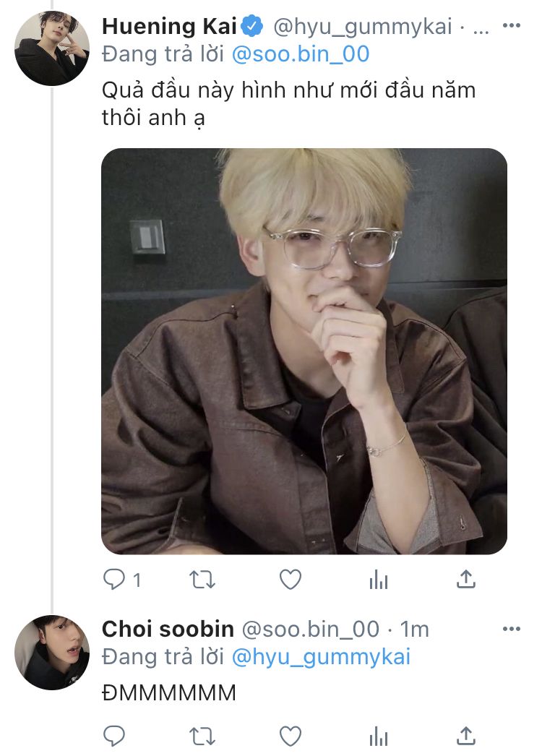Retweet Huening Kai's photo tweet

click(x=202, y=579)
